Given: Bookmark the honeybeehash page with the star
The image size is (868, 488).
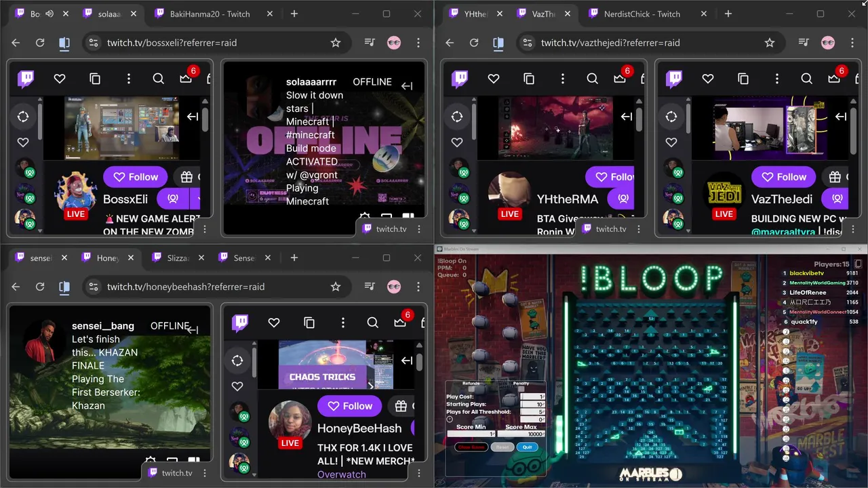Looking at the screenshot, I should [336, 287].
